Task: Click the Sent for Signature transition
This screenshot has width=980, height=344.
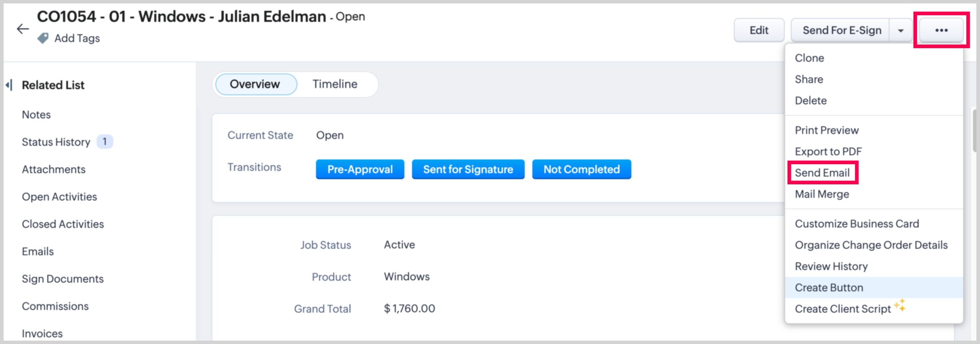Action: pyautogui.click(x=468, y=169)
